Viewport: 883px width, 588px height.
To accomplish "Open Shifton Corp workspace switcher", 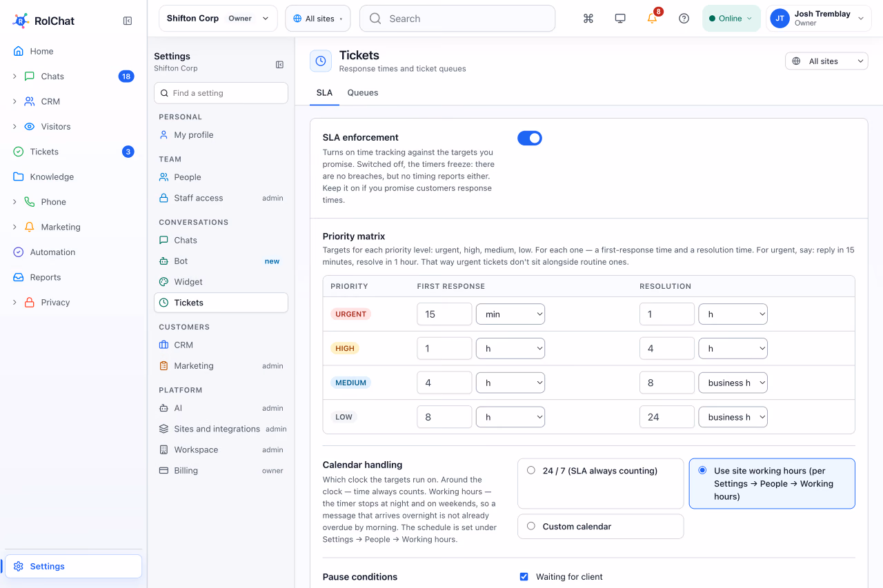I will click(218, 19).
